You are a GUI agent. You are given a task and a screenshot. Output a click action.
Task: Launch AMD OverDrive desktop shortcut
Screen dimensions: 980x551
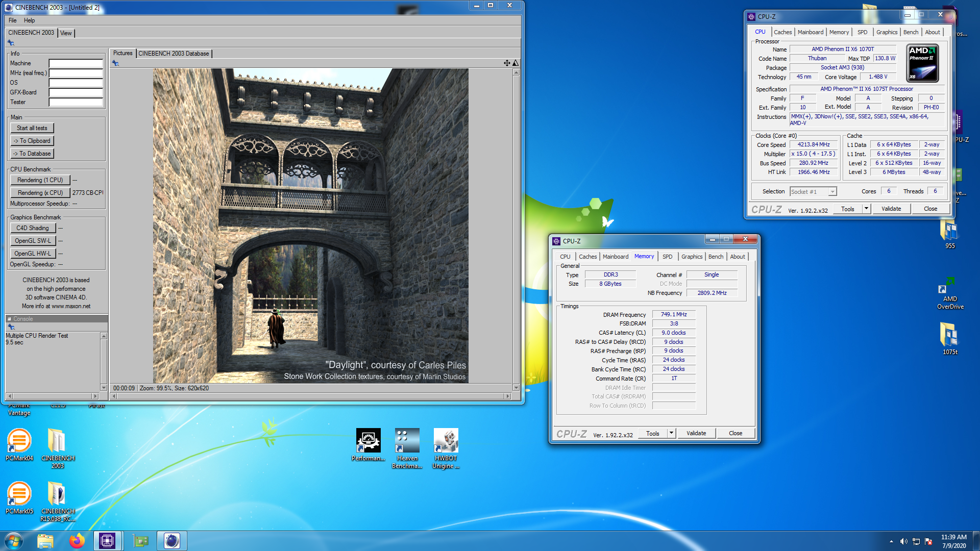(x=950, y=294)
